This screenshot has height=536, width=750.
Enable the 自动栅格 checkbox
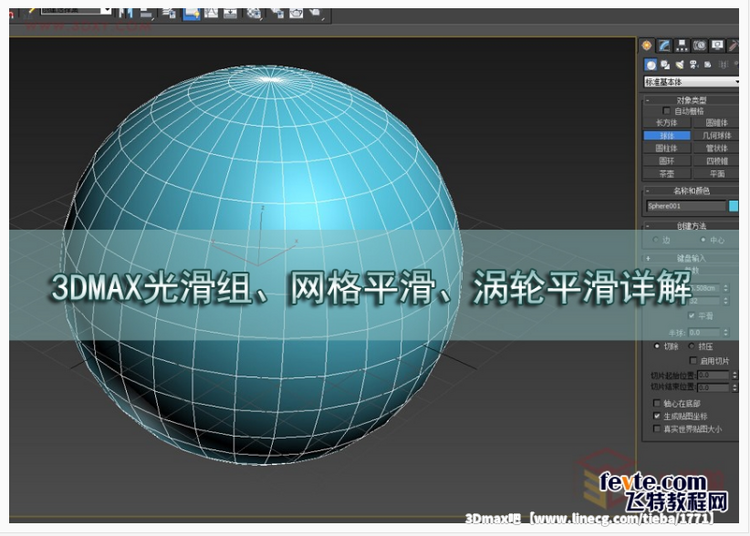coord(666,111)
